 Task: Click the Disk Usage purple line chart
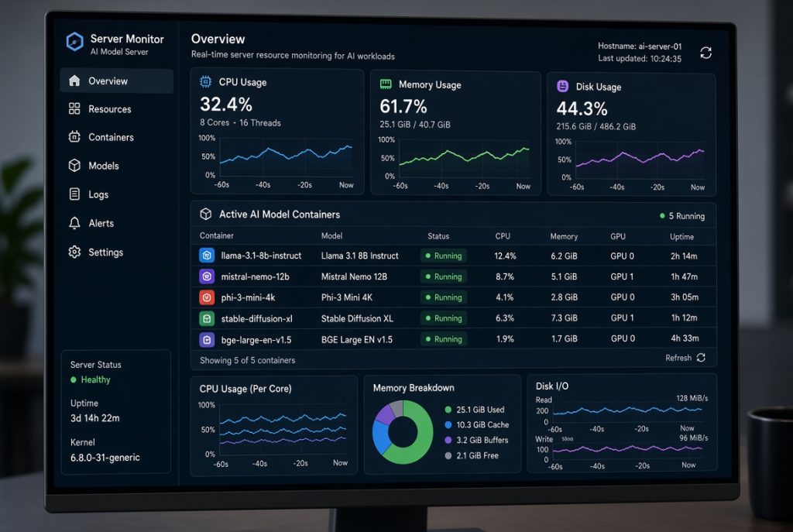640,160
